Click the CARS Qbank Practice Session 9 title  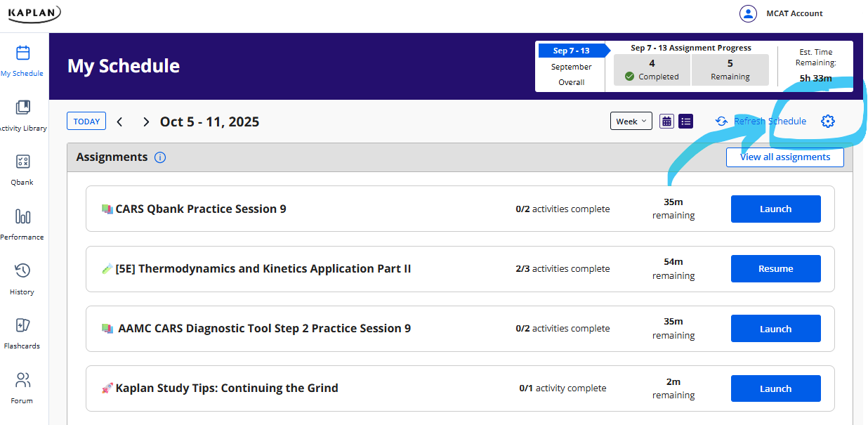tap(201, 209)
